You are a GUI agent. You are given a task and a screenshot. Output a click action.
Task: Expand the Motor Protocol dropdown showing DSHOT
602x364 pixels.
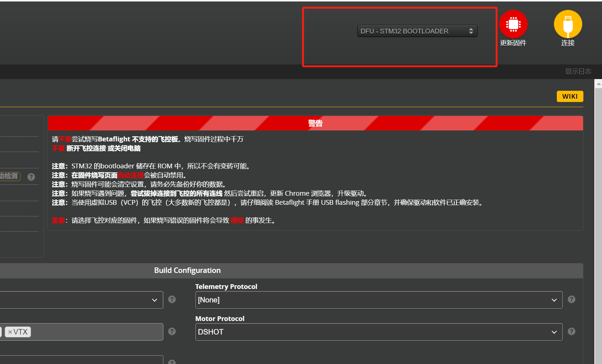[378, 332]
